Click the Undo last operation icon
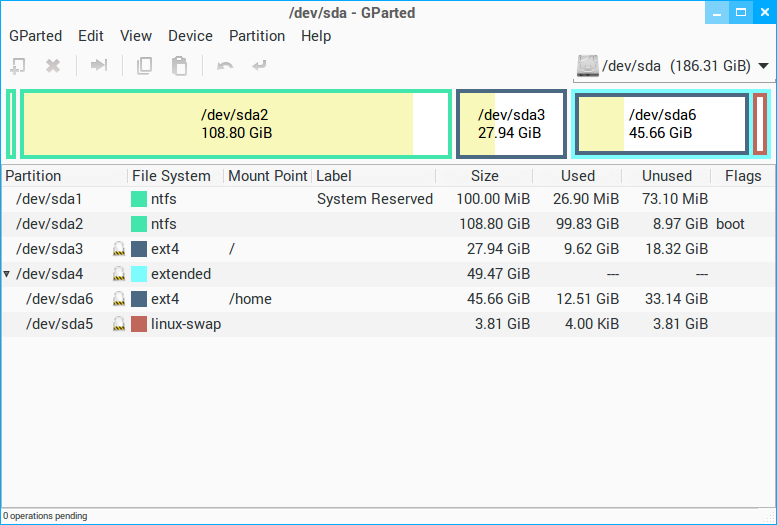 click(225, 66)
